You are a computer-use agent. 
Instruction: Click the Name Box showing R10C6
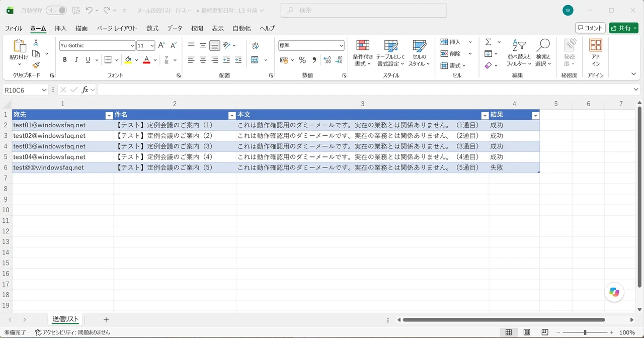point(22,90)
